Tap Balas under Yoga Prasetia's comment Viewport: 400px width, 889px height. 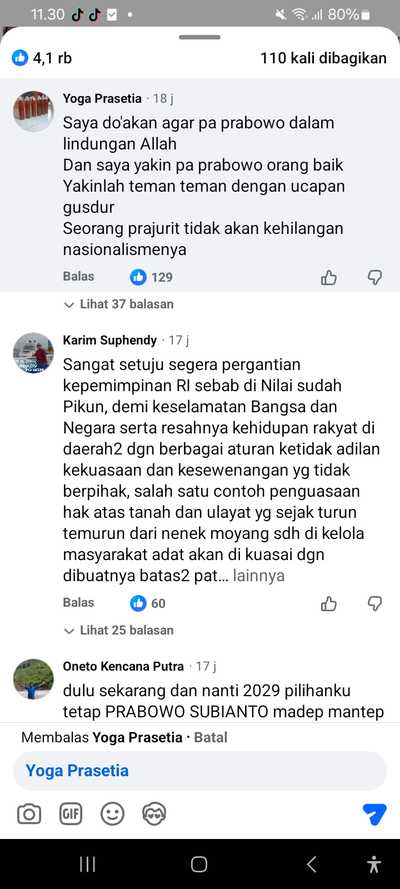pos(79,277)
